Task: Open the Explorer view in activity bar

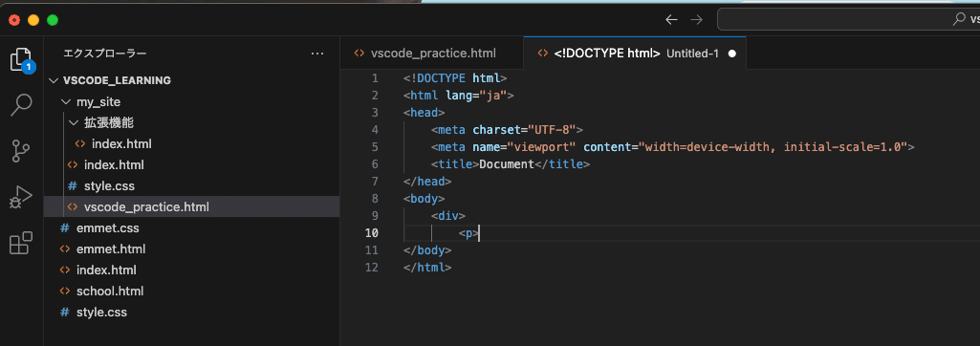Action: 21,60
